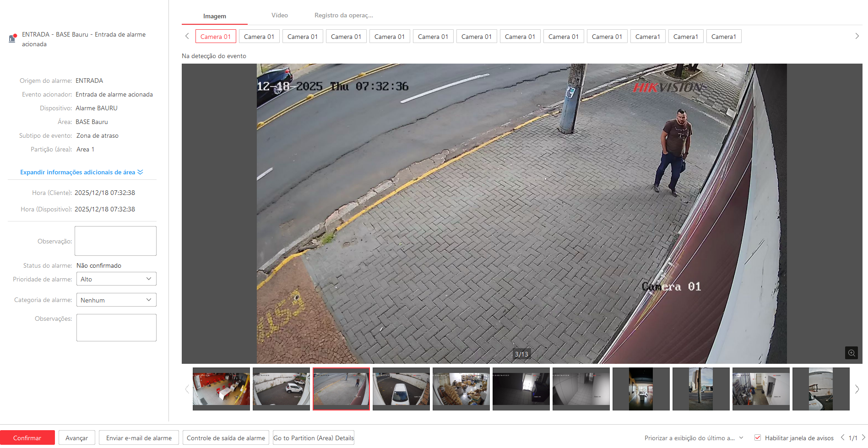
Task: Click the red Confirmar button
Action: click(x=27, y=438)
